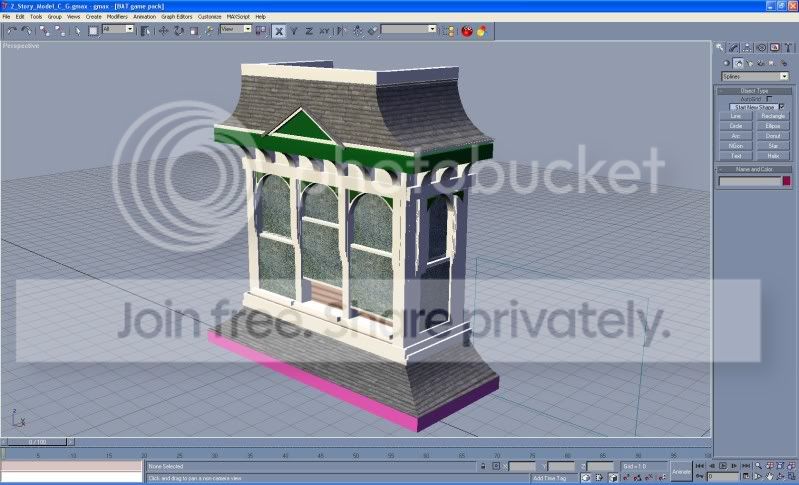The image size is (799, 485).
Task: Open the Graph Editors menu
Action: pyautogui.click(x=177, y=16)
